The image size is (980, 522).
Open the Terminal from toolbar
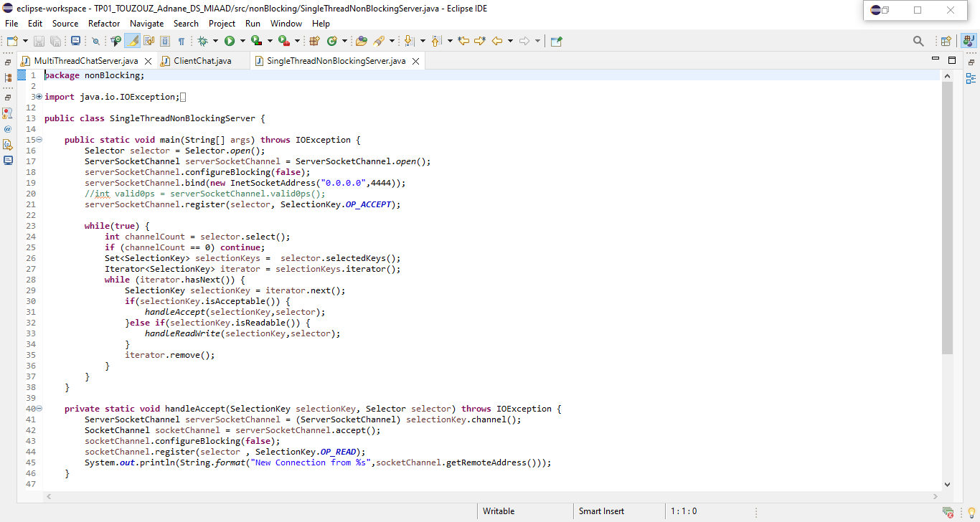(75, 41)
